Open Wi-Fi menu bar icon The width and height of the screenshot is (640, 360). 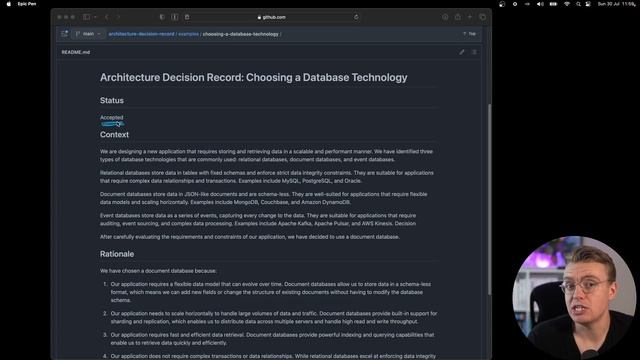[x=567, y=4]
